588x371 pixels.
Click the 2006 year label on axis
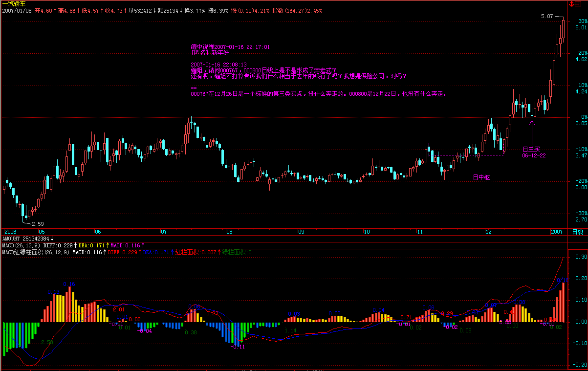pyautogui.click(x=10, y=232)
